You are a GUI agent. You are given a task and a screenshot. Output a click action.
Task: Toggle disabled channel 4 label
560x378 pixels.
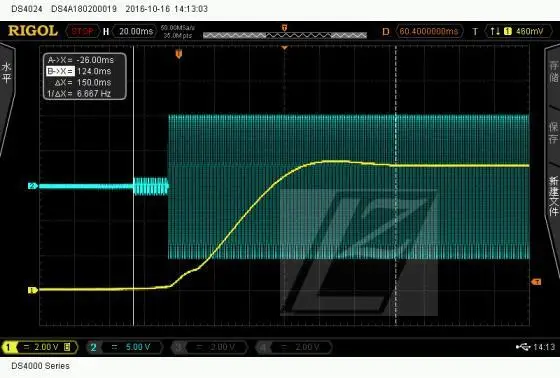294,347
